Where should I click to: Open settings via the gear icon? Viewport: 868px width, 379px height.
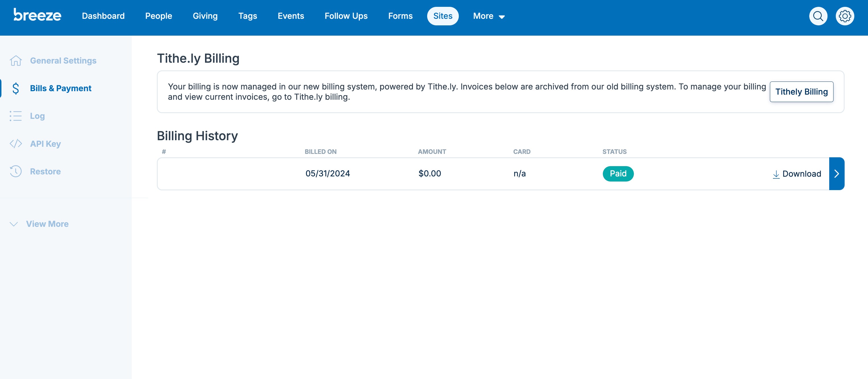[x=845, y=16]
